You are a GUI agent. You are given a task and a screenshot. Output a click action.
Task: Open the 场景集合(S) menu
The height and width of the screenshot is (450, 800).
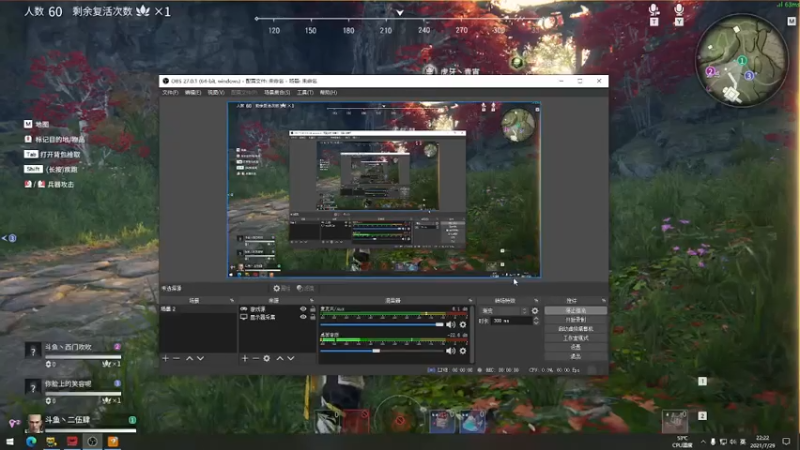277,92
